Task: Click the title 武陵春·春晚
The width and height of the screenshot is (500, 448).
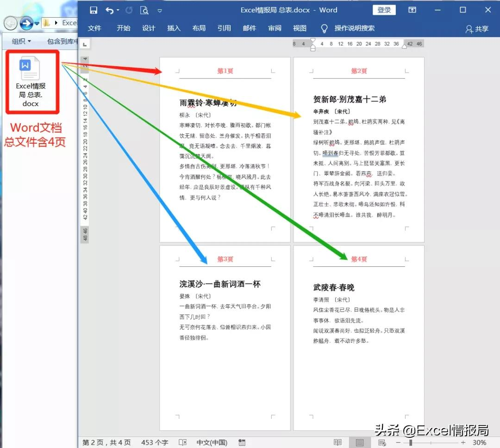Action: coord(333,288)
